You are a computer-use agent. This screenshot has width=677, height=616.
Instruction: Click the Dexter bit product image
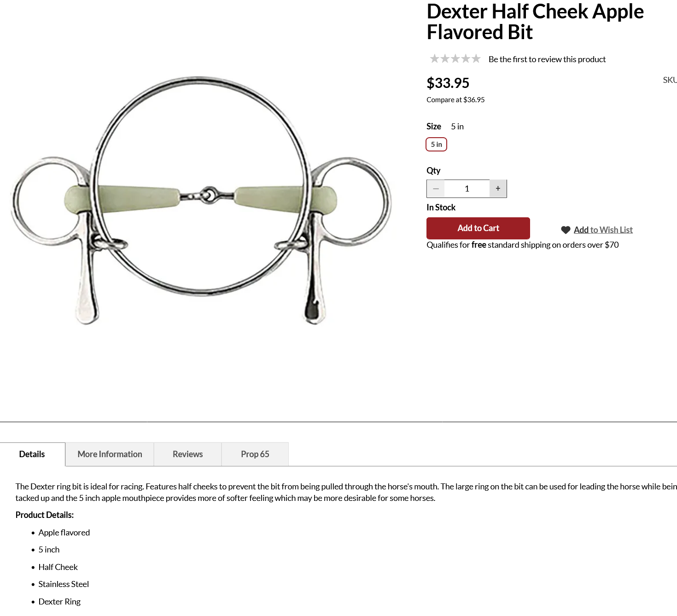coord(201,200)
